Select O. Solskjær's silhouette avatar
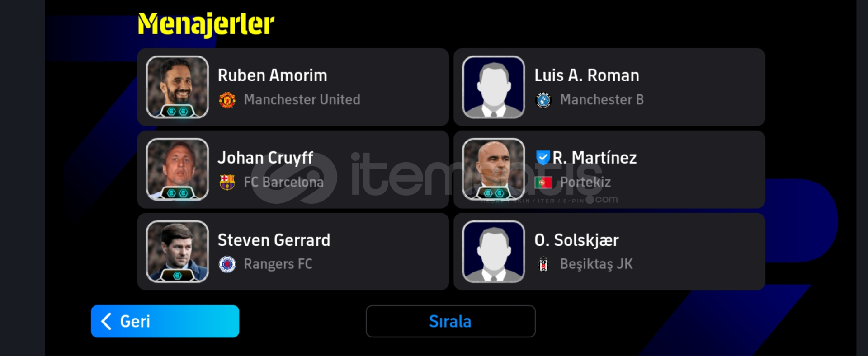This screenshot has width=868, height=356. [494, 252]
